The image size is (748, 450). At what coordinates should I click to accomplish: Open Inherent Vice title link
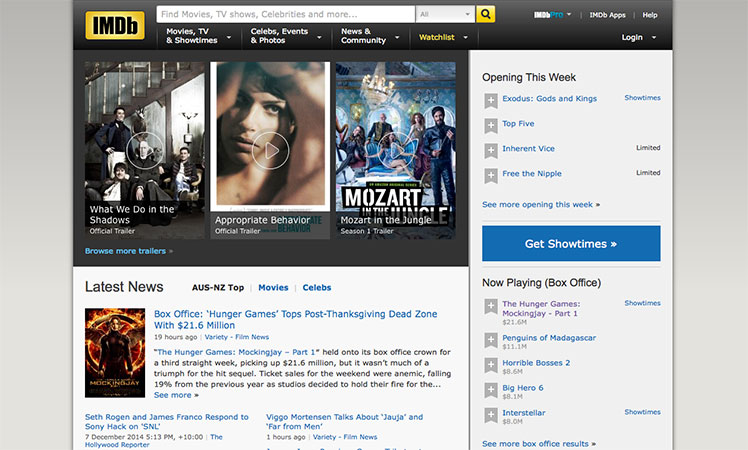click(529, 148)
